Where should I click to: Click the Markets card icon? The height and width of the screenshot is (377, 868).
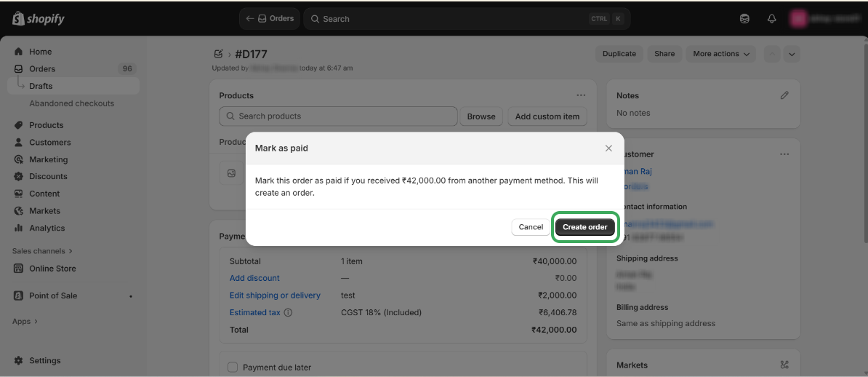[784, 365]
